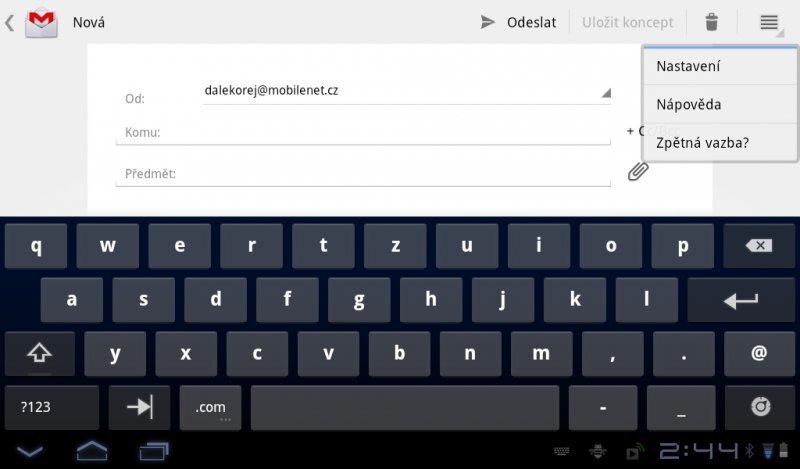The image size is (800, 469).
Task: Switch to ?123 symbols keyboard
Action: (x=52, y=407)
